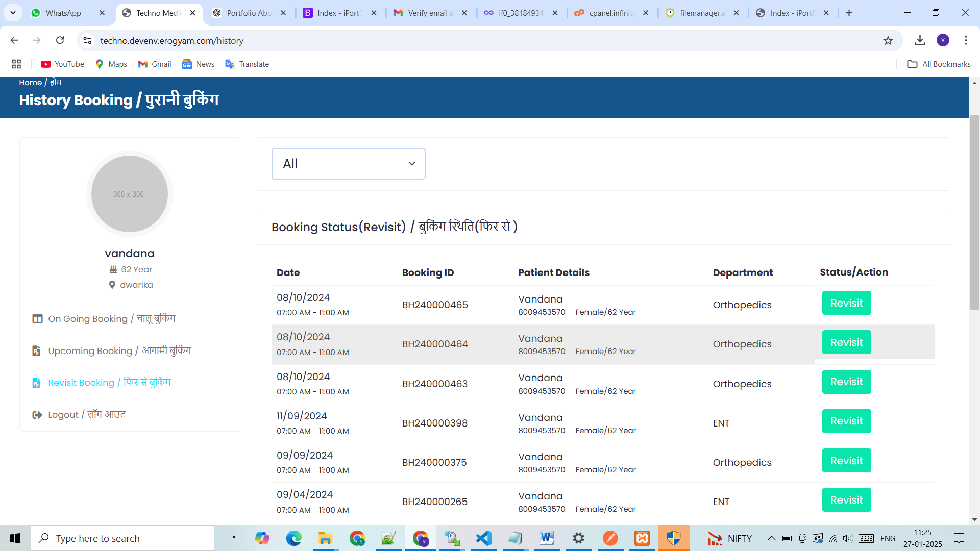Click the page vertical scrollbar thumb
This screenshot has width=980, height=551.
974,212
